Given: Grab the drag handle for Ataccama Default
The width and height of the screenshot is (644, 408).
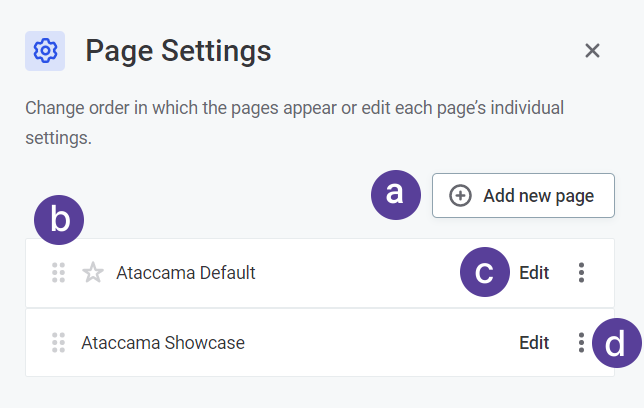Looking at the screenshot, I should (58, 272).
